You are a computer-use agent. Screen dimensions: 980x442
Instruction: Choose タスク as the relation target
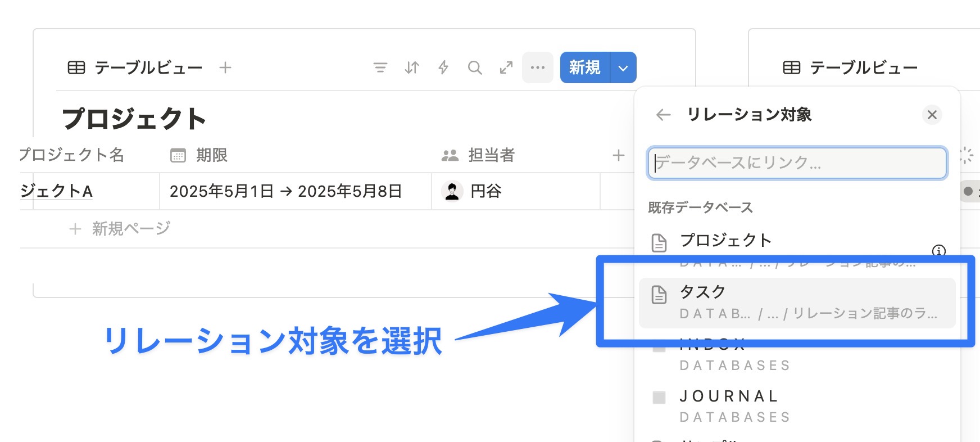click(797, 303)
